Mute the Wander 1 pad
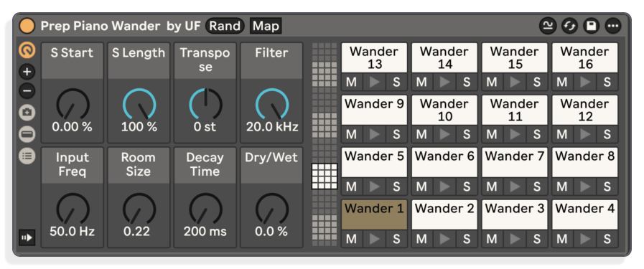The image size is (644, 269). click(x=352, y=239)
